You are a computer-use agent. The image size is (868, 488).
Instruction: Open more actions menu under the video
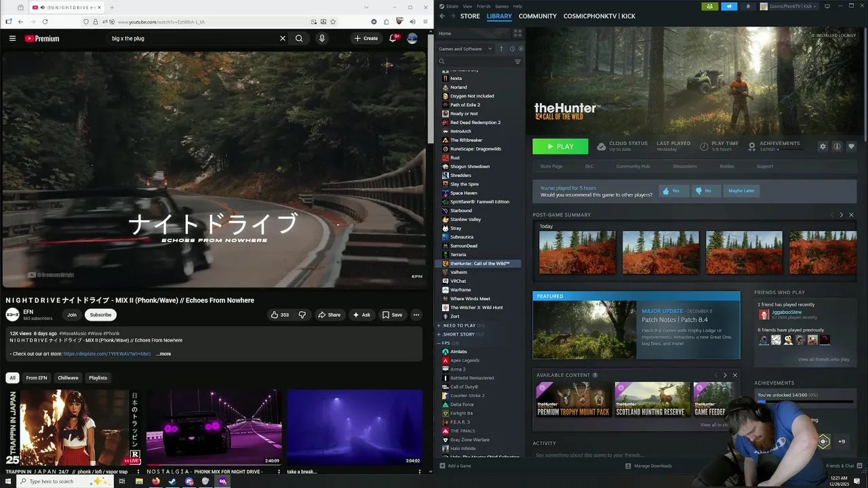pos(416,314)
